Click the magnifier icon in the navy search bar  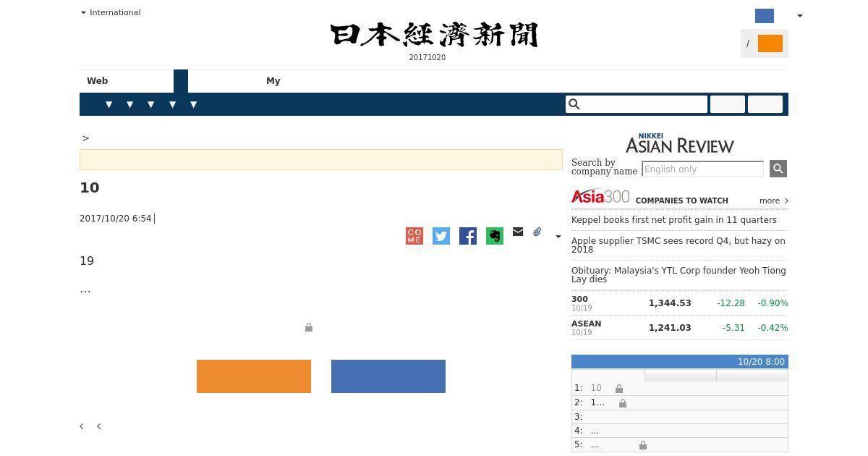tap(574, 104)
